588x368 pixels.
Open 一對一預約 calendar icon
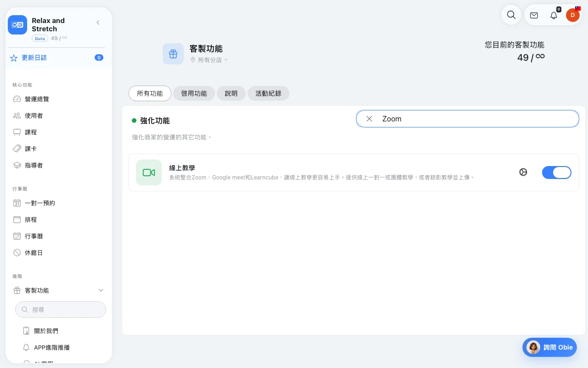point(17,203)
